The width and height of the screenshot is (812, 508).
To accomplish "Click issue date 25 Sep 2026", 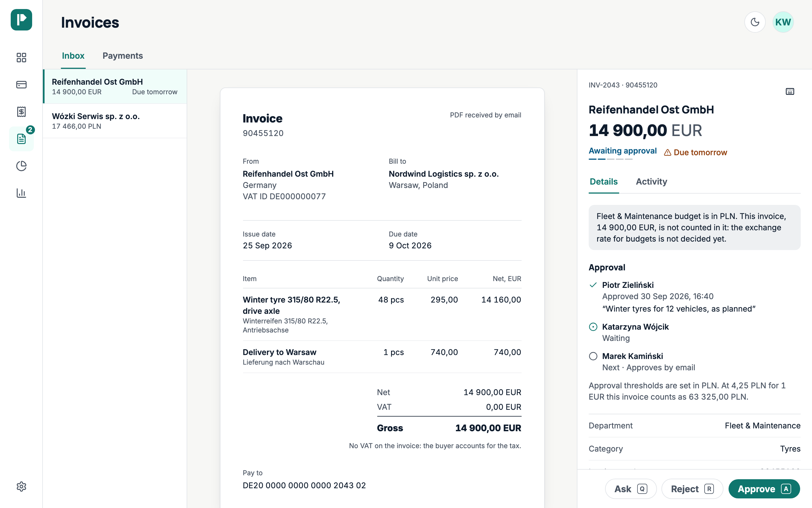I will coord(267,246).
